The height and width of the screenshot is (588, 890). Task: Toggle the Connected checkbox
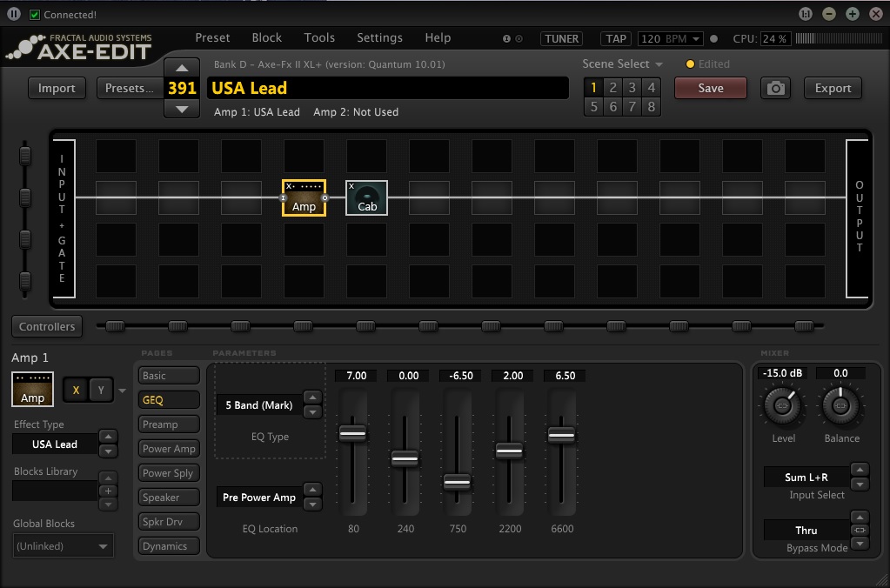click(35, 15)
